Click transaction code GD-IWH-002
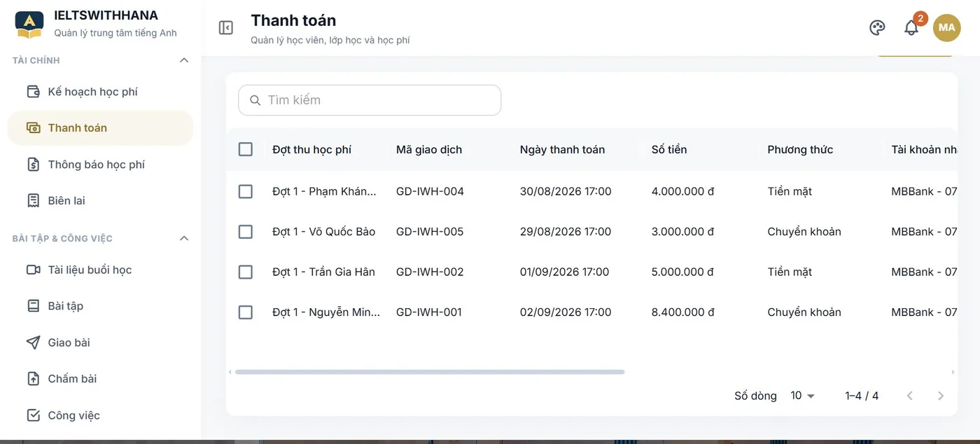 (430, 272)
